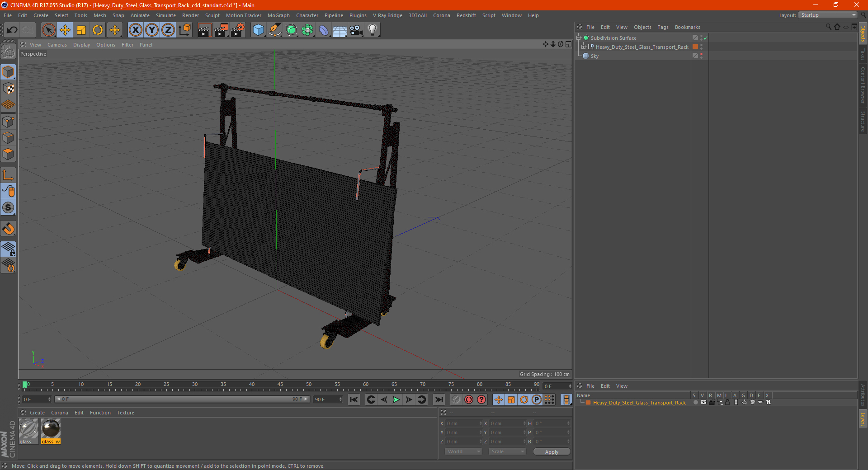Toggle Snap enable magnet icon
Screen dimensions: 868x470
(8, 229)
